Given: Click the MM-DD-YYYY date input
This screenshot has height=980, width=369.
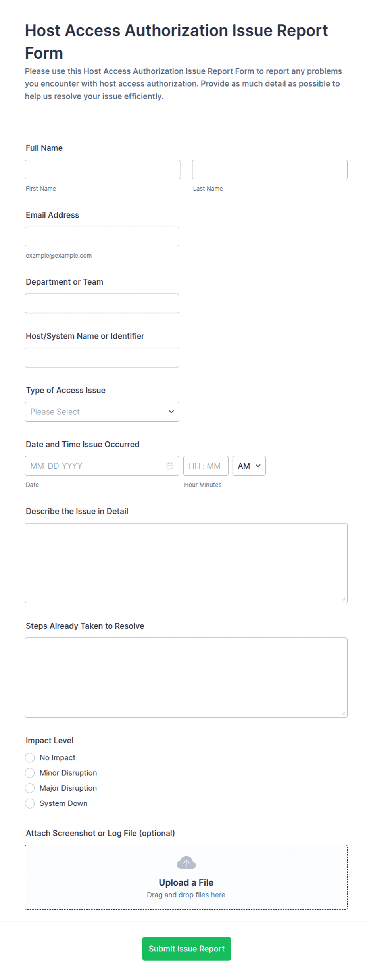Looking at the screenshot, I should tap(102, 466).
